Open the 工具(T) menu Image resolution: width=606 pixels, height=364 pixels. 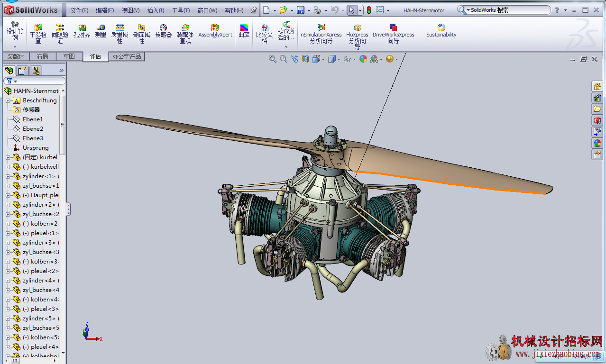pyautogui.click(x=181, y=10)
